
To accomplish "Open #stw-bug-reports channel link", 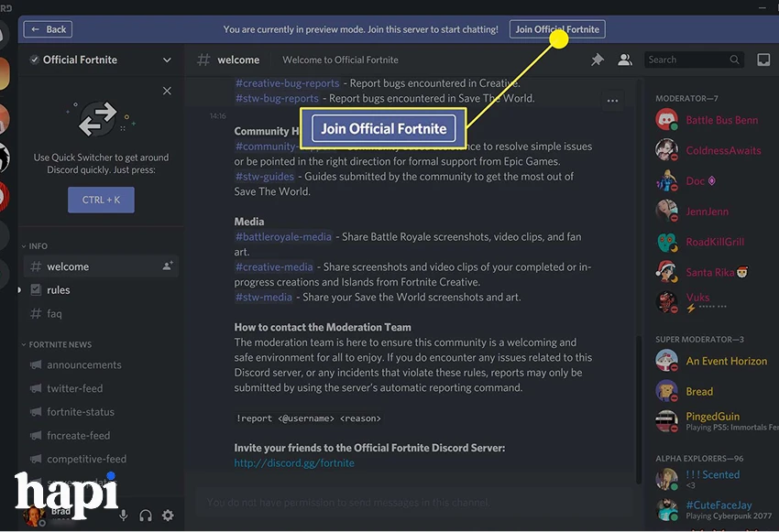I will click(277, 98).
